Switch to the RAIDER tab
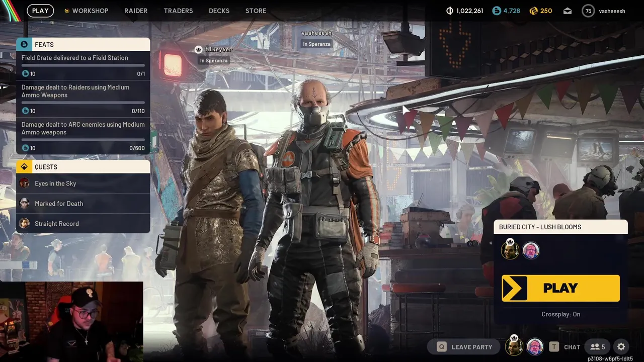Screen dimensions: 644x362 click(x=136, y=11)
